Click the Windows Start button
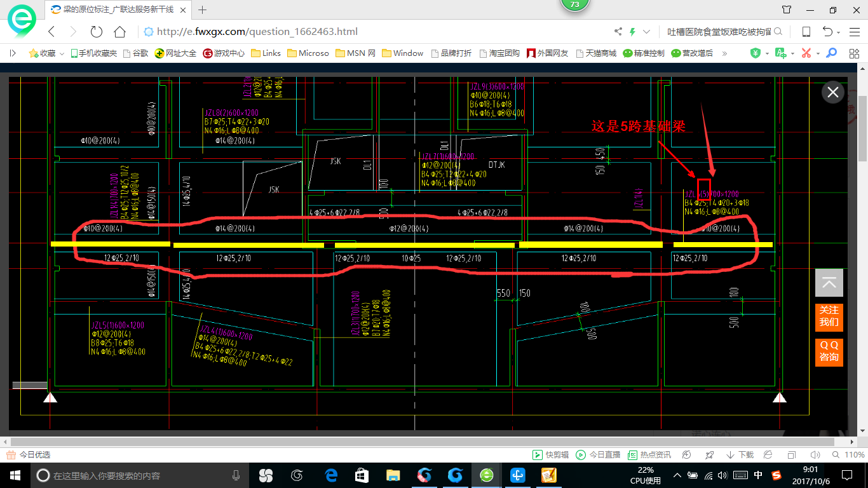 click(15, 475)
